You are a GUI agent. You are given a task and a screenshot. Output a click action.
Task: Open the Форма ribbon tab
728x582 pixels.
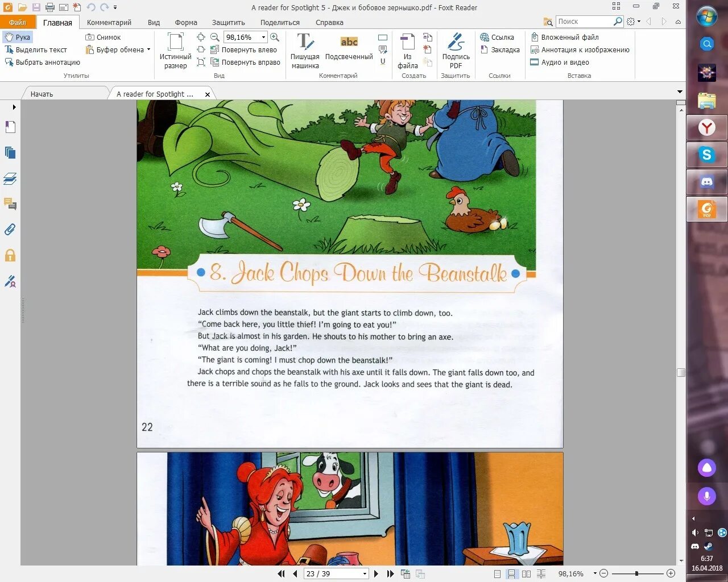pyautogui.click(x=186, y=22)
